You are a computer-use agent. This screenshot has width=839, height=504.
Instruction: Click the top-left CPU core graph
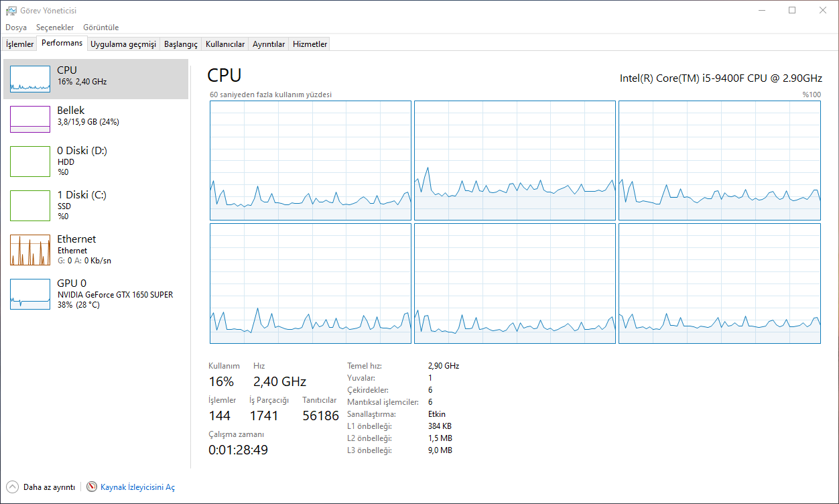pos(310,160)
